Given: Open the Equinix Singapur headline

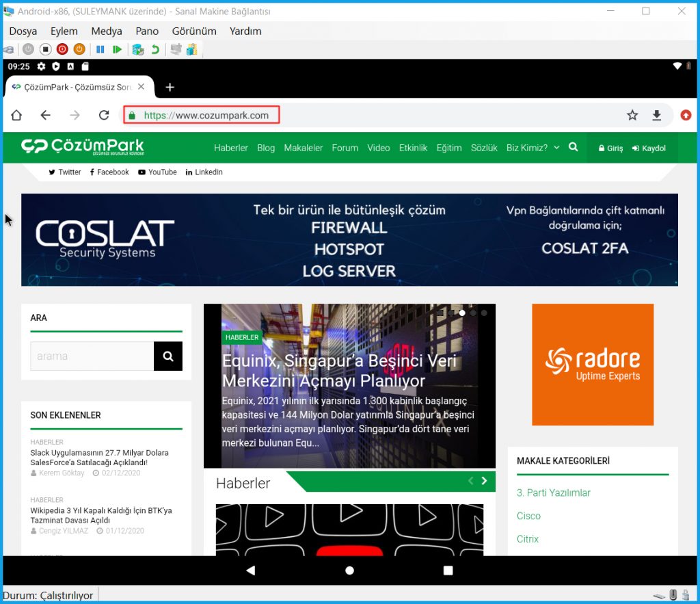Looking at the screenshot, I should 339,370.
